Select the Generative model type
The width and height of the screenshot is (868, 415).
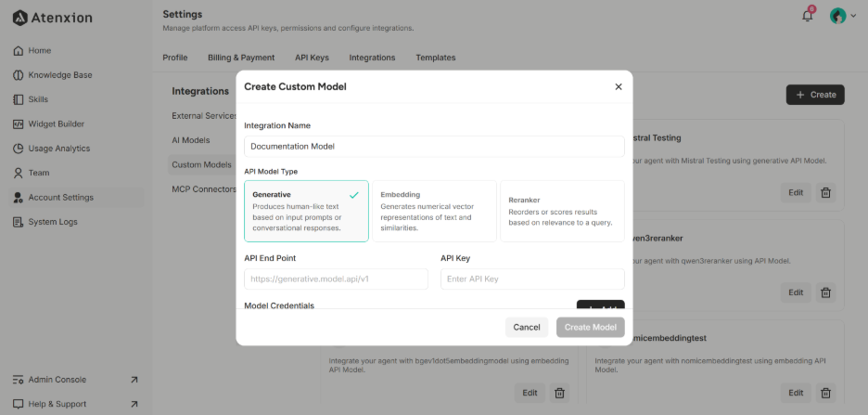pos(306,211)
